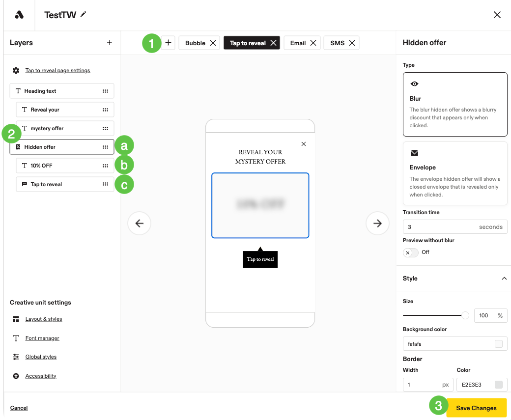
Task: Open Tap to reveal page settings
Action: coord(57,70)
